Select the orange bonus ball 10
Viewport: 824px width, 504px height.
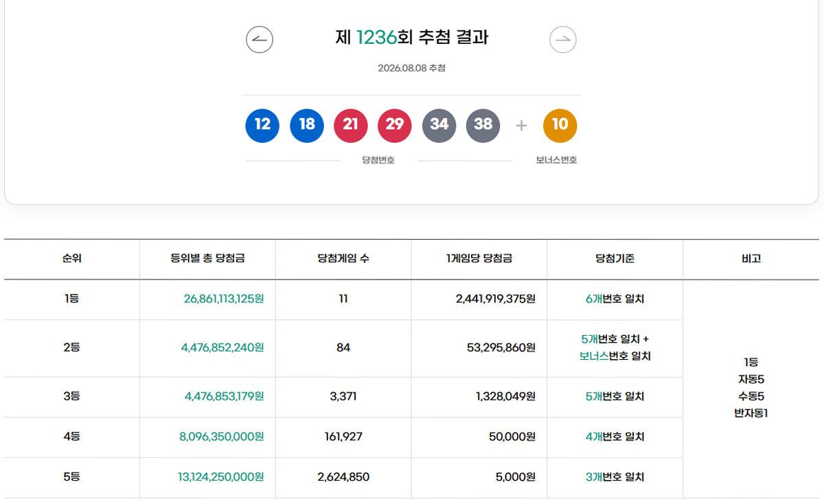(x=560, y=126)
